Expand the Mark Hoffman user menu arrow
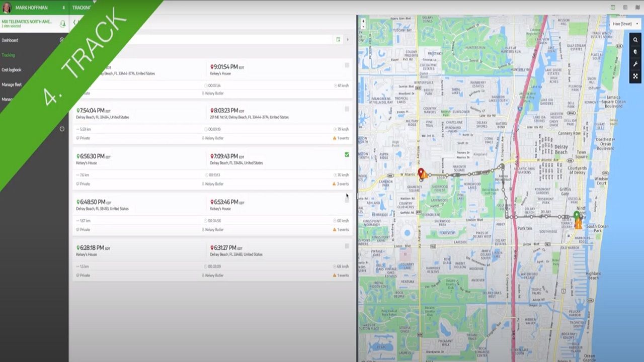Viewport: 644px width, 362px height. 63,8
